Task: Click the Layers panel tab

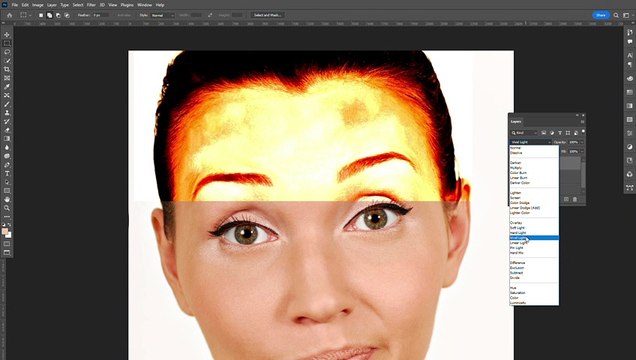Action: point(516,122)
